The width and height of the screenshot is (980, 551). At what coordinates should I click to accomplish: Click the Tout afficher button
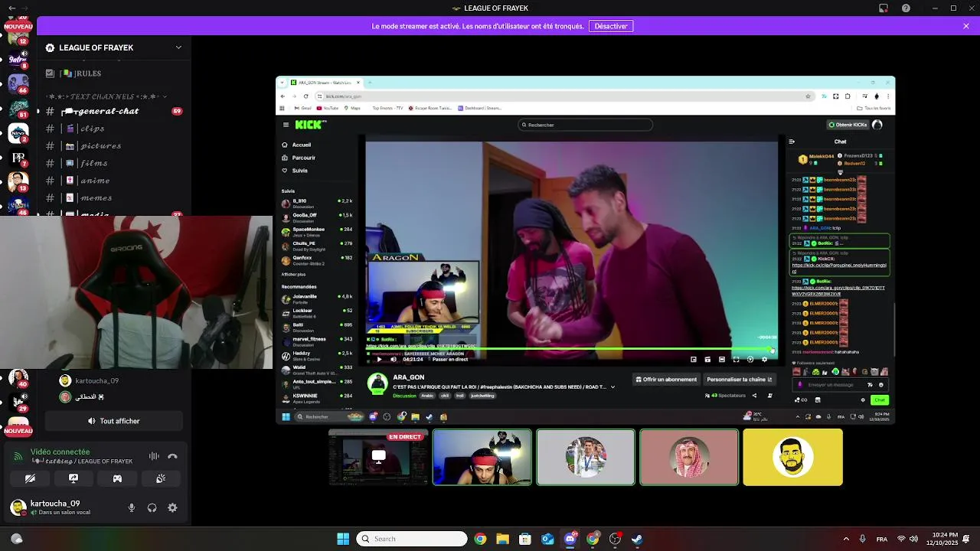tap(113, 421)
